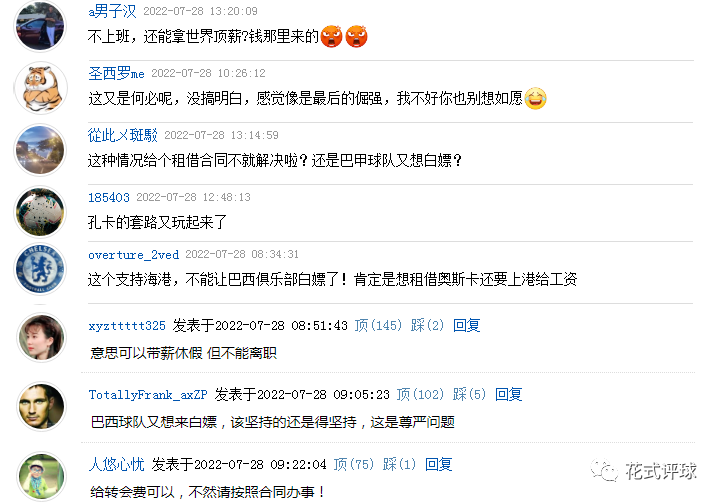Click 顶(102) on TotallyFrank_axZP's comment

[x=420, y=394]
